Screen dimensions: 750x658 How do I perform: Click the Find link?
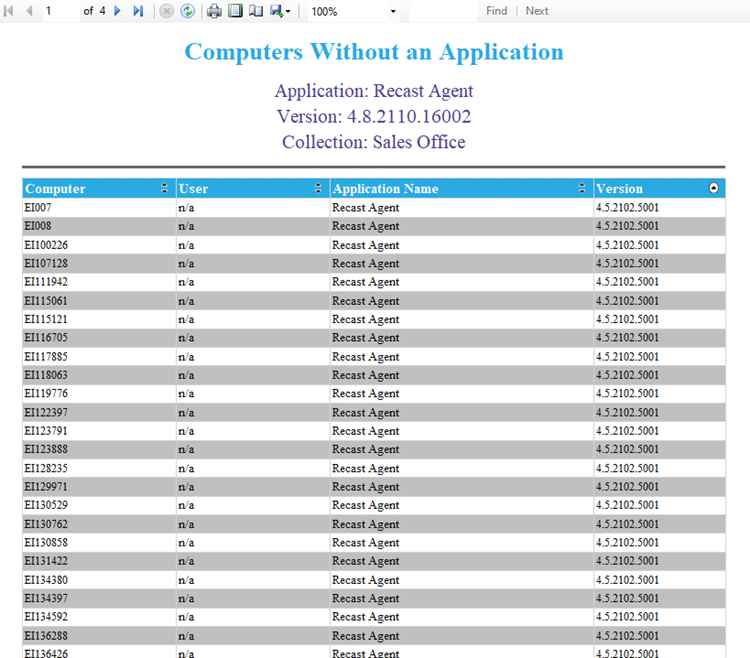pyautogui.click(x=496, y=11)
